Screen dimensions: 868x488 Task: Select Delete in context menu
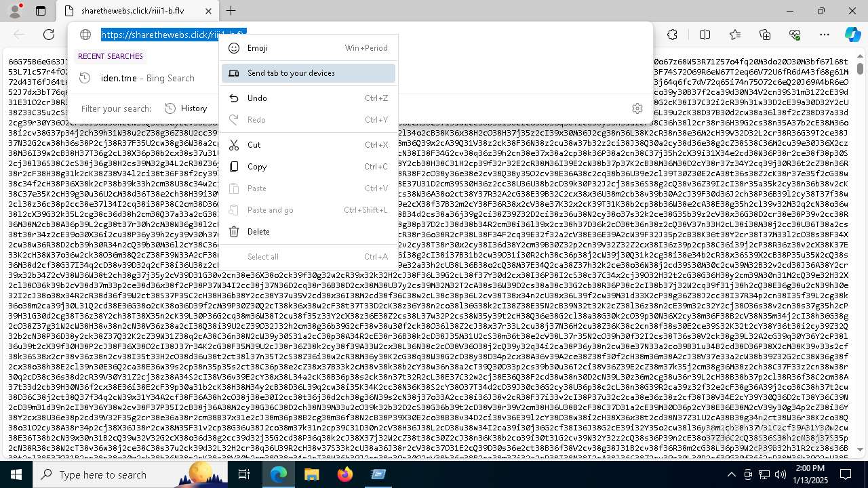coord(309,232)
